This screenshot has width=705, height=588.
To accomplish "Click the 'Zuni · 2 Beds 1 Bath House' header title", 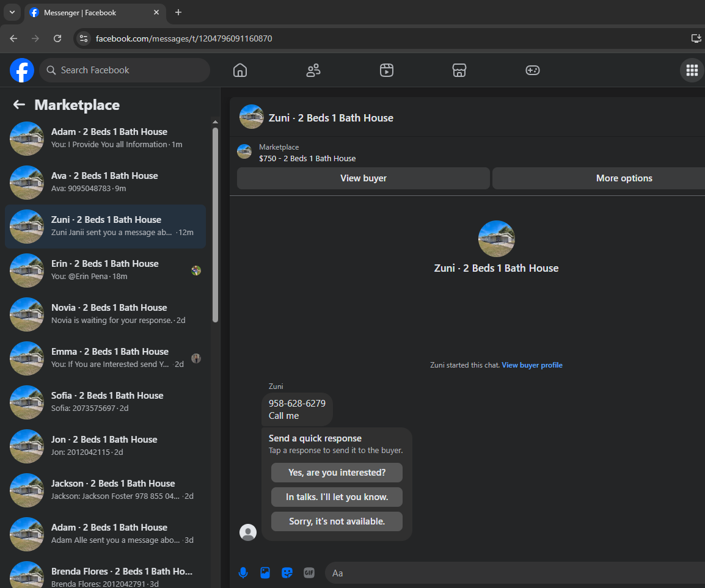I will coord(331,118).
